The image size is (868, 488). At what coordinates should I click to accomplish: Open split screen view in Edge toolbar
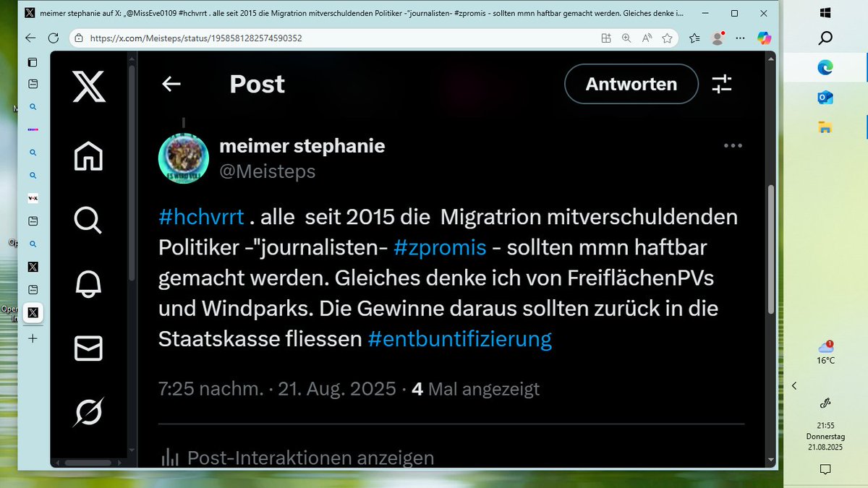click(606, 38)
